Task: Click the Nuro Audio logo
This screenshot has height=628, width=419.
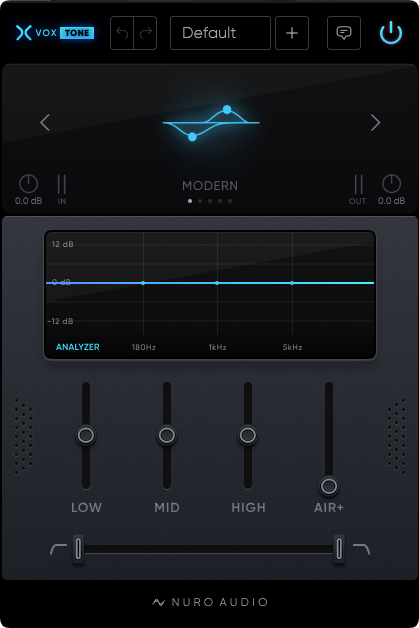Action: (x=210, y=602)
